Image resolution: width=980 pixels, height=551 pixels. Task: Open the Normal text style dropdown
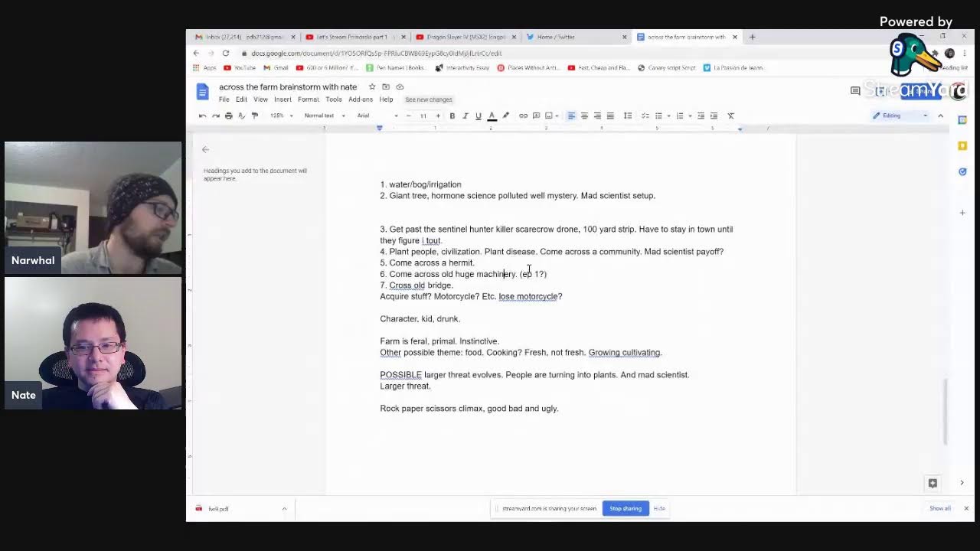pos(324,116)
